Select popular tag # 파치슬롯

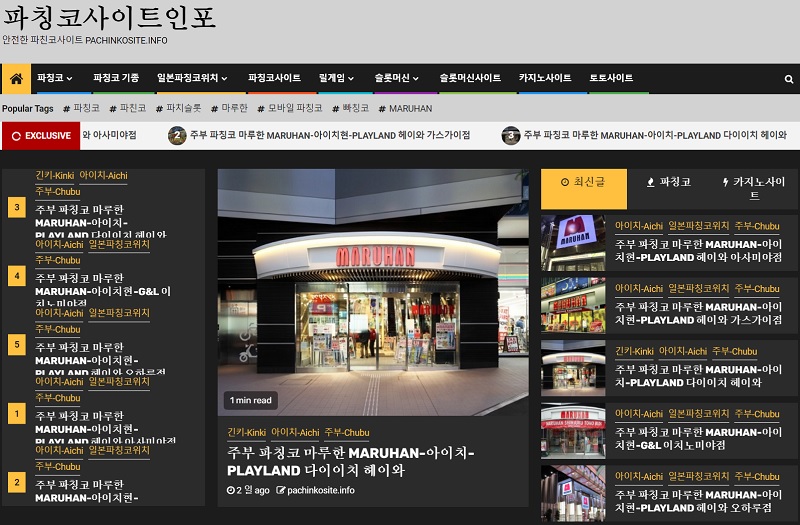179,108
